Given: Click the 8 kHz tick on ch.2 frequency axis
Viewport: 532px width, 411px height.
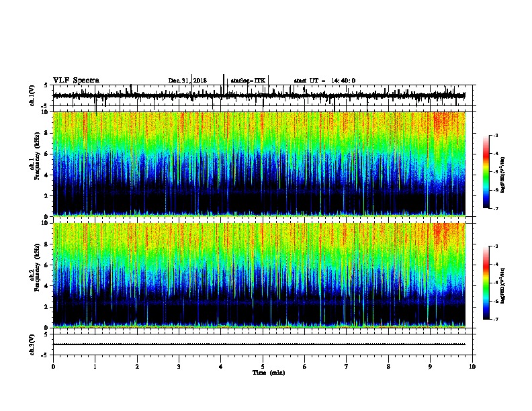Looking at the screenshot, I should coord(47,244).
